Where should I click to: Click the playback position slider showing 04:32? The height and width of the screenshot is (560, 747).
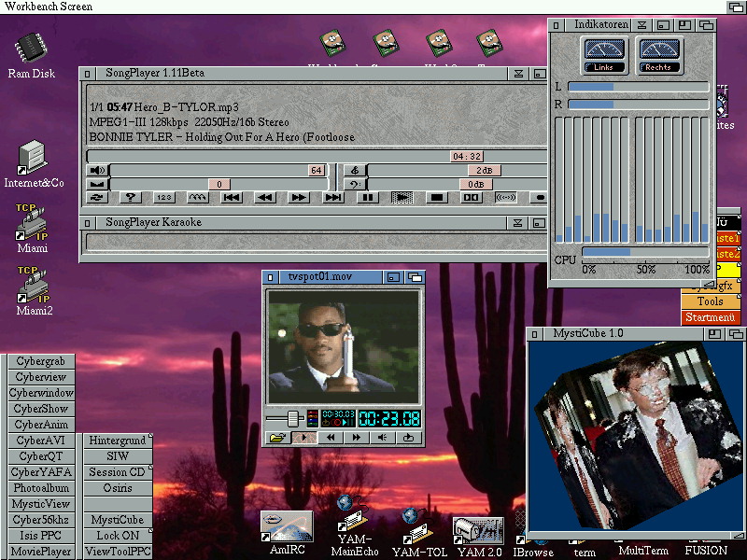click(x=469, y=157)
